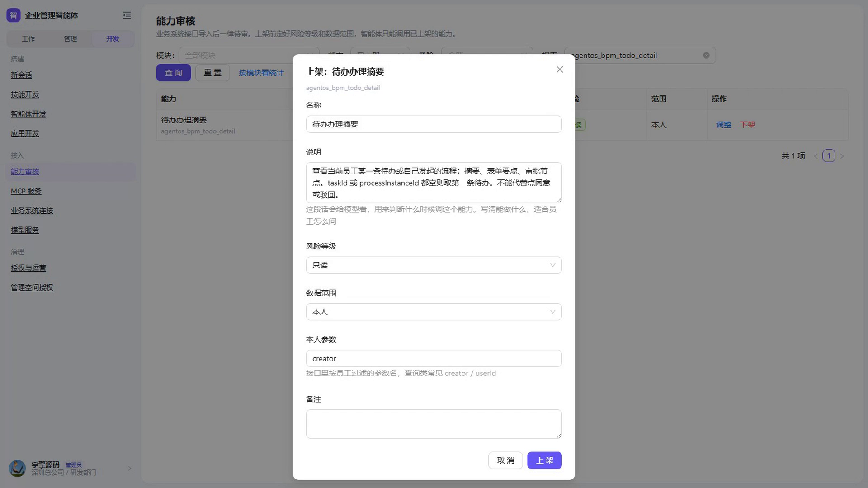The height and width of the screenshot is (488, 868).
Task: Open MCP 服务 in the sidebar
Action: coord(26,191)
